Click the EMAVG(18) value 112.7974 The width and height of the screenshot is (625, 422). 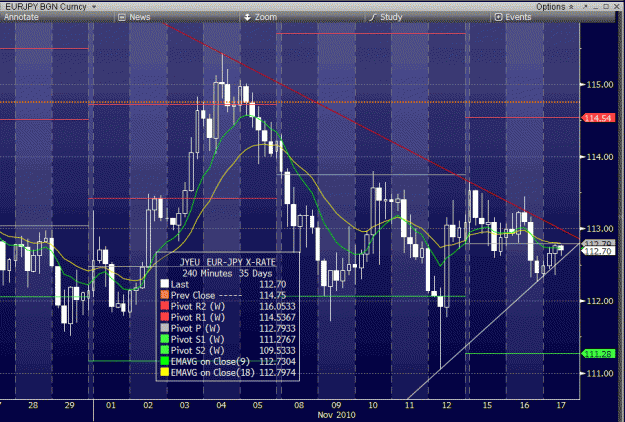coord(277,373)
